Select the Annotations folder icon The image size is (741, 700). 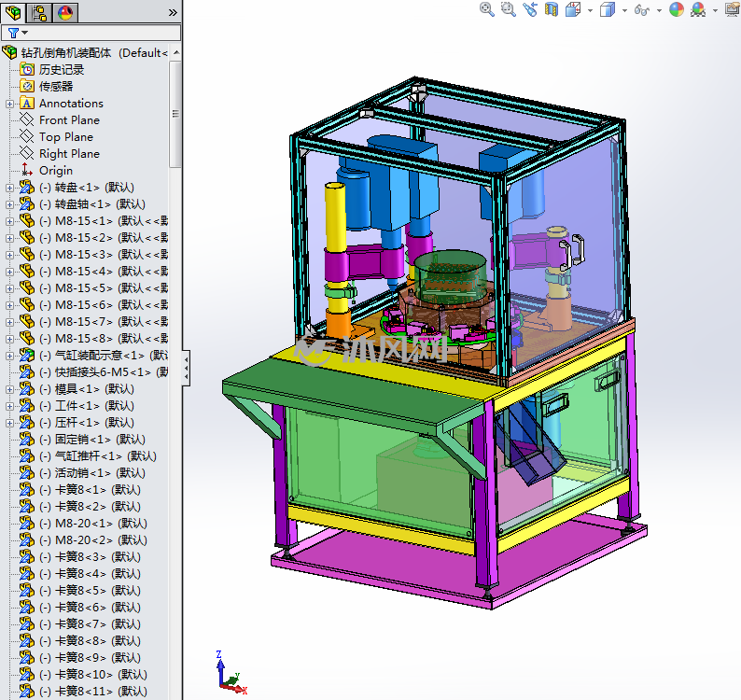[x=27, y=103]
